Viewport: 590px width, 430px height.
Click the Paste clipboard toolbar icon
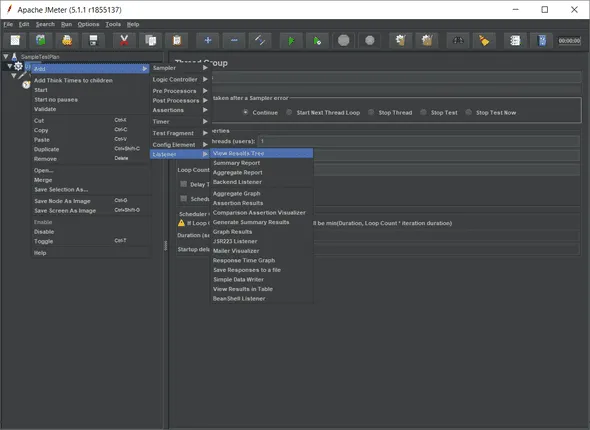177,40
